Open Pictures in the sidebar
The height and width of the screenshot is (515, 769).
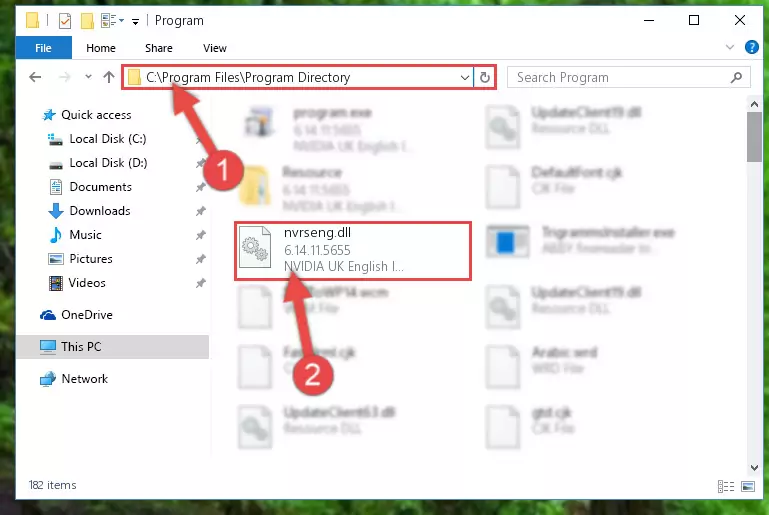click(x=91, y=259)
